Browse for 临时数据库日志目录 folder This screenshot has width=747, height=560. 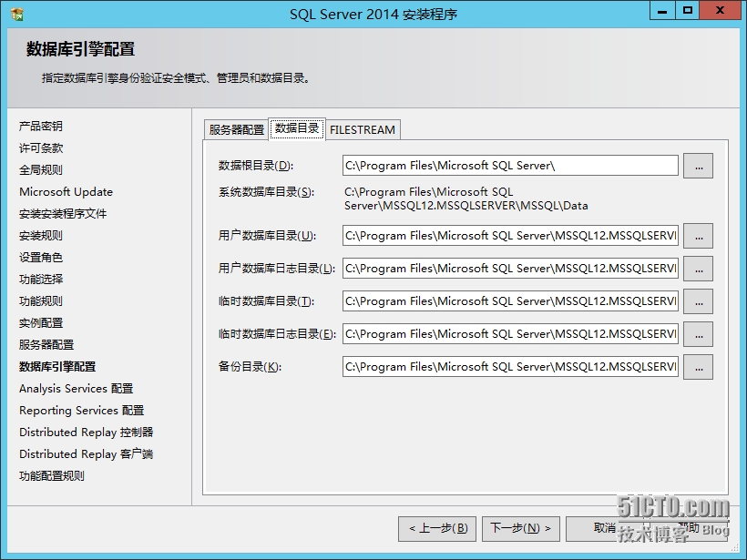pos(698,334)
